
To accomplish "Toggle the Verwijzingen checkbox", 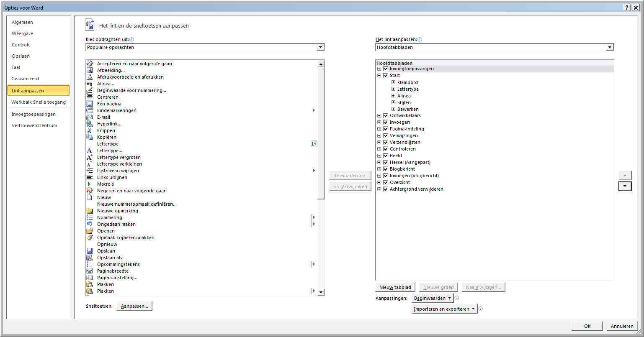I will coord(386,135).
